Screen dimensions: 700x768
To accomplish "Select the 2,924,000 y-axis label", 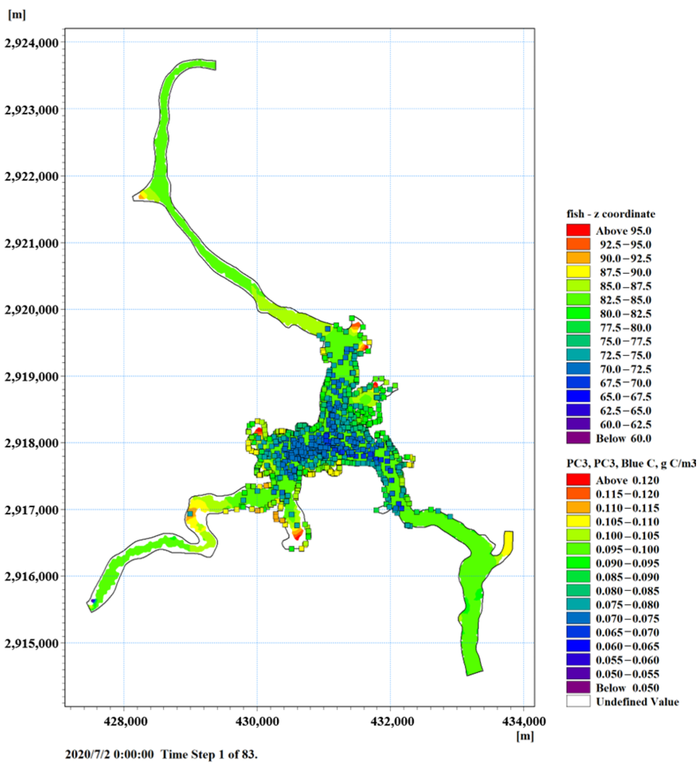I will click(31, 42).
